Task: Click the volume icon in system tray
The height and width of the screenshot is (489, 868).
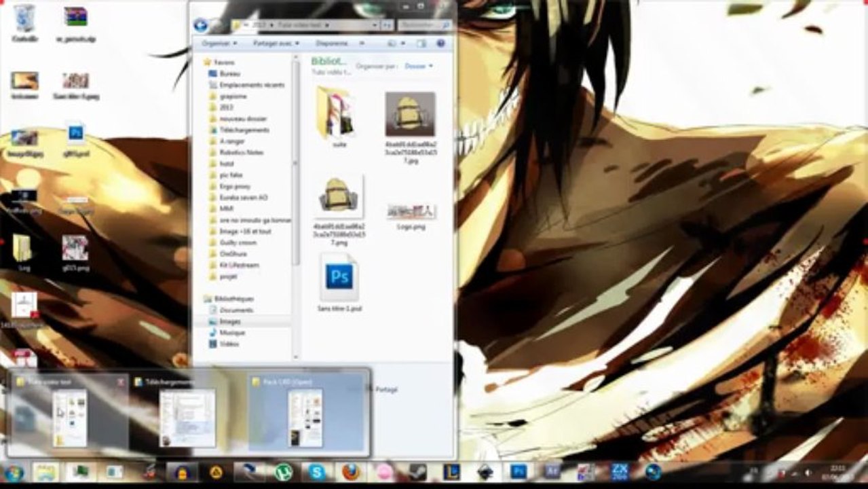Action: pos(807,473)
